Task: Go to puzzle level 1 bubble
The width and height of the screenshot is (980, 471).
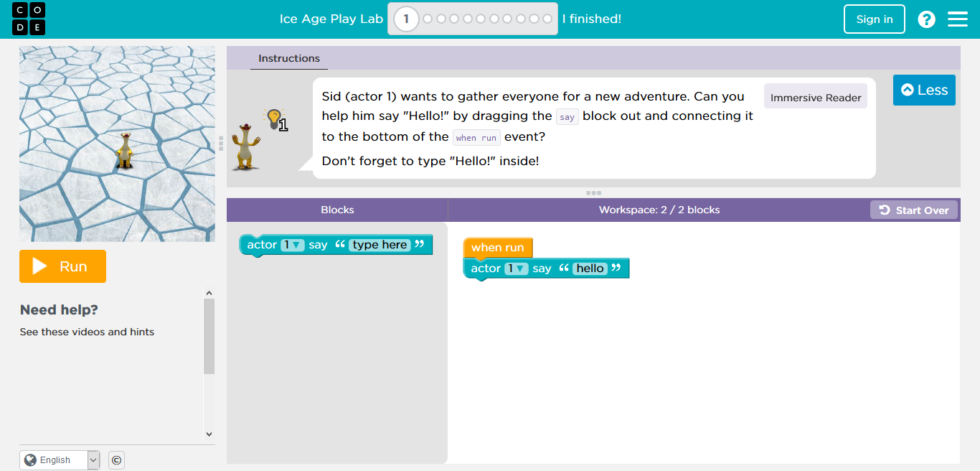Action: pyautogui.click(x=406, y=19)
